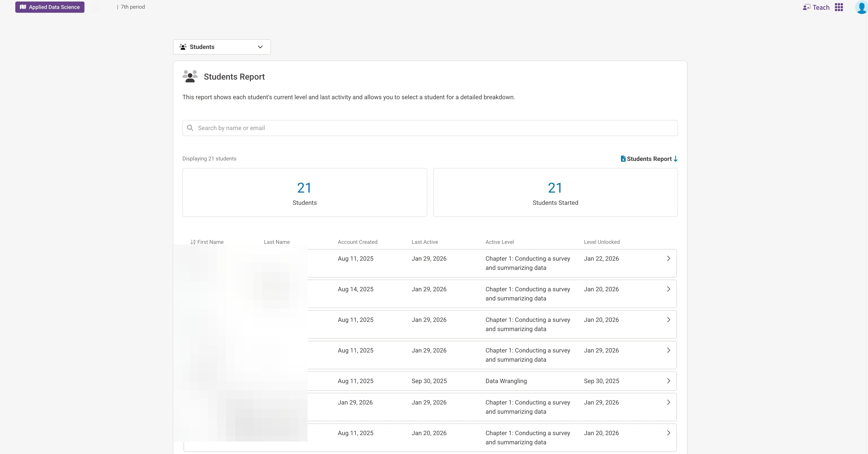The height and width of the screenshot is (454, 868).
Task: Click the Applied Data Science book icon
Action: click(23, 7)
